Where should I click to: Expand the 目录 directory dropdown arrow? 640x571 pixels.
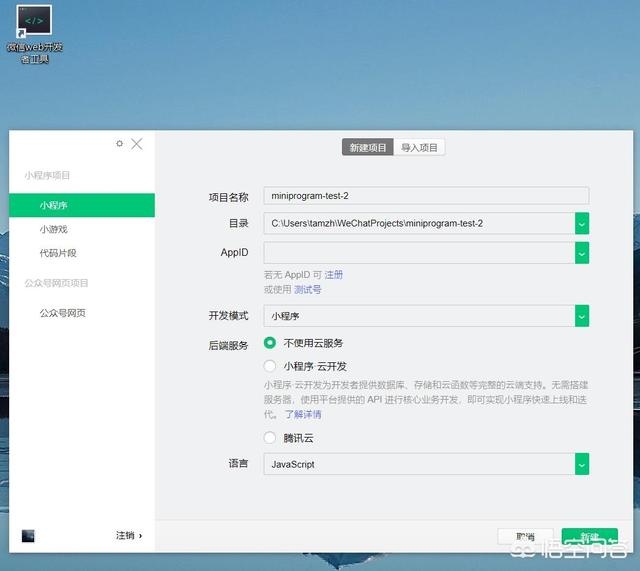tap(582, 224)
